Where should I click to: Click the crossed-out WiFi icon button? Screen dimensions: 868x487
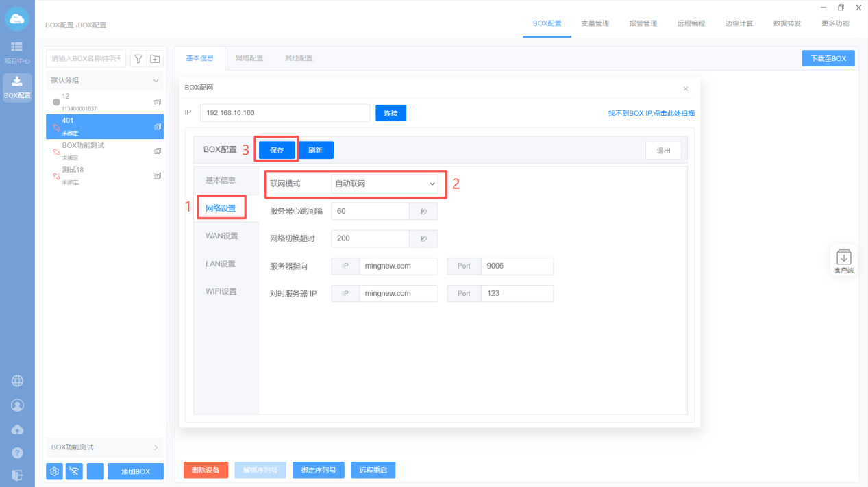tap(75, 471)
